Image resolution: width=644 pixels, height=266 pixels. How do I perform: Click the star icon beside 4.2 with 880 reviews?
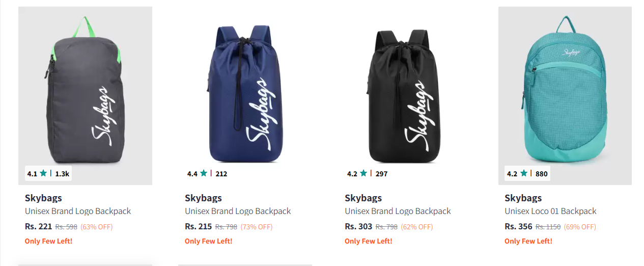(523, 173)
